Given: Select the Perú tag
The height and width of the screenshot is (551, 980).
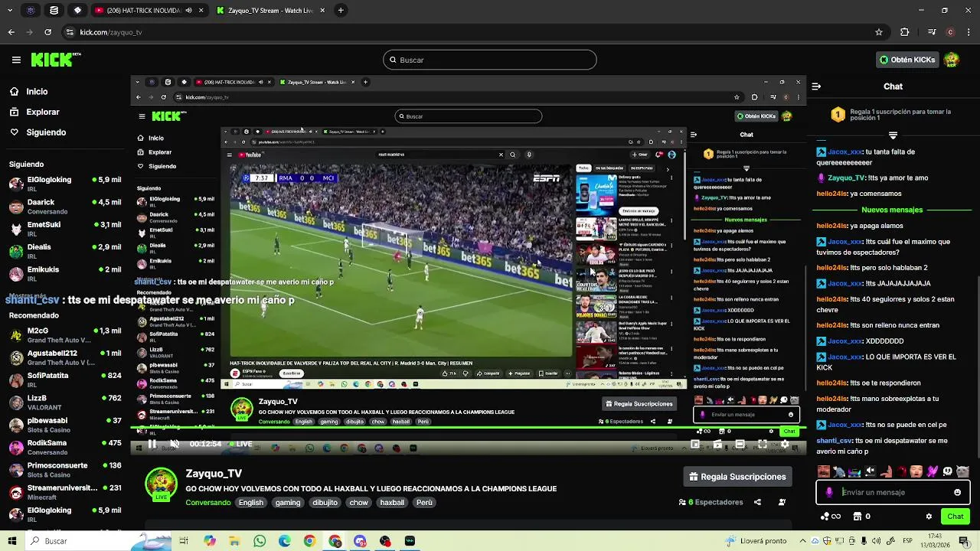Looking at the screenshot, I should [424, 503].
